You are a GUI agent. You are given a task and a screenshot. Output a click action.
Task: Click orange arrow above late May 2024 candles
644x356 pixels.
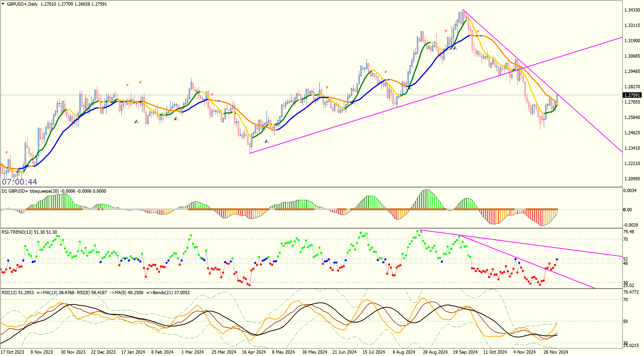point(327,87)
